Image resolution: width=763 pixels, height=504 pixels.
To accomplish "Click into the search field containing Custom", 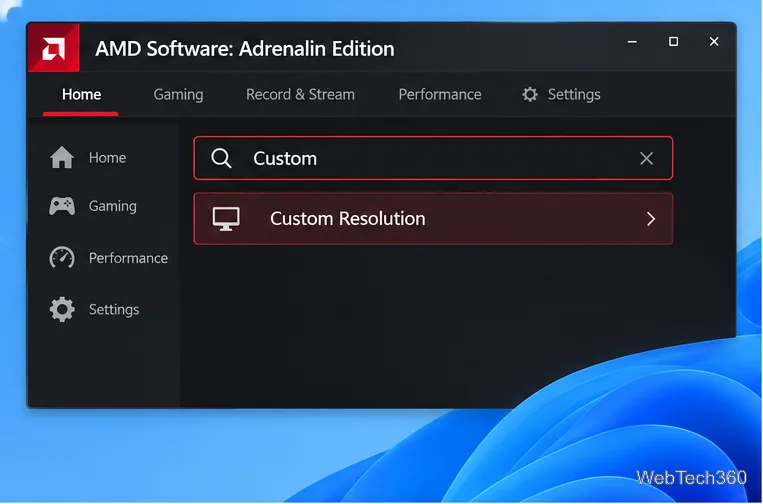I will [433, 158].
